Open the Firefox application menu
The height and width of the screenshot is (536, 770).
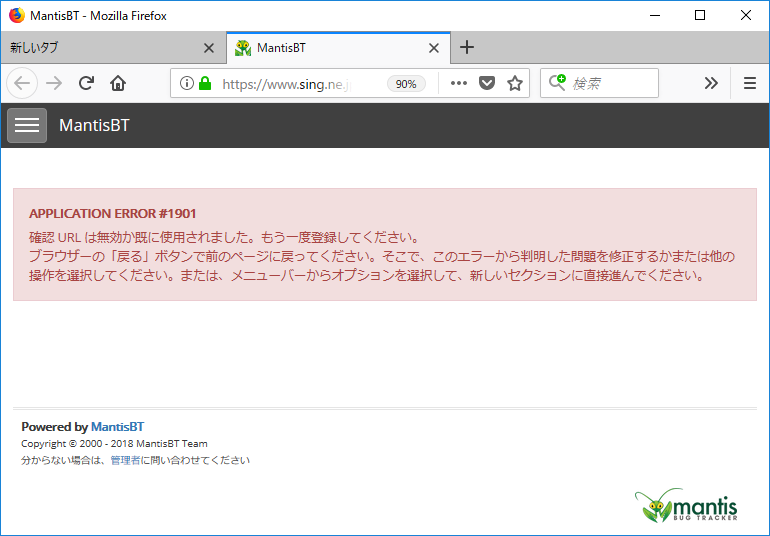[750, 84]
